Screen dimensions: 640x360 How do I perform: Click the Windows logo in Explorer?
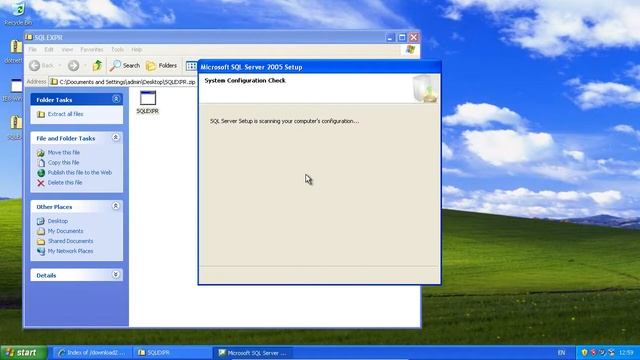pos(410,49)
